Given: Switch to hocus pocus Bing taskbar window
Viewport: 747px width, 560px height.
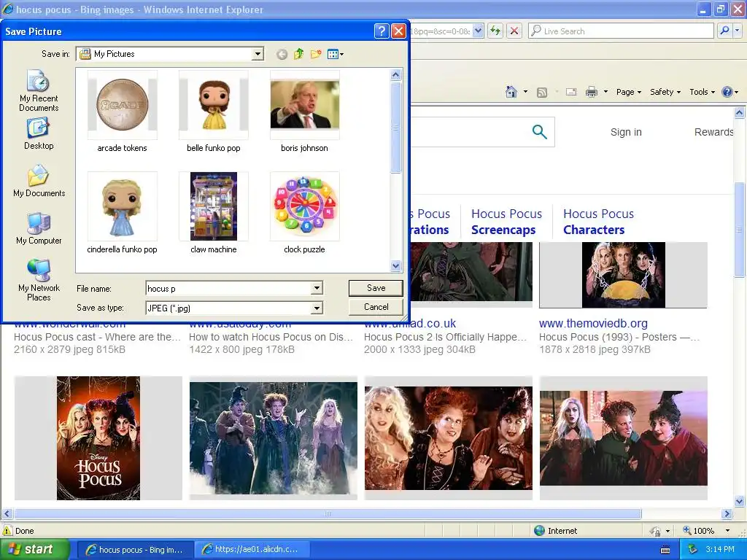Looking at the screenshot, I should tap(135, 550).
